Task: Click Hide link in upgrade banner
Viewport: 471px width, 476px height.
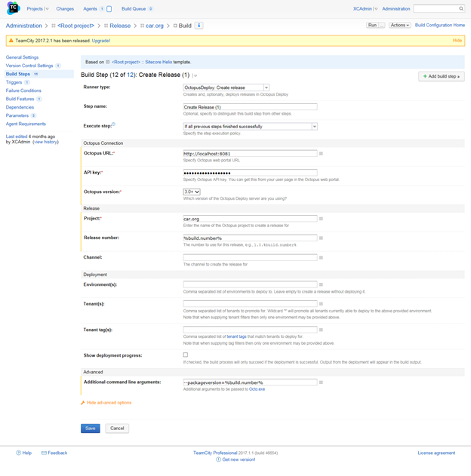Action: coord(457,41)
